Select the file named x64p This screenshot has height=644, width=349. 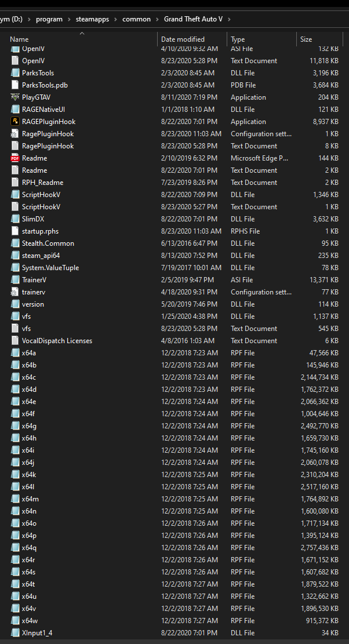click(x=29, y=536)
